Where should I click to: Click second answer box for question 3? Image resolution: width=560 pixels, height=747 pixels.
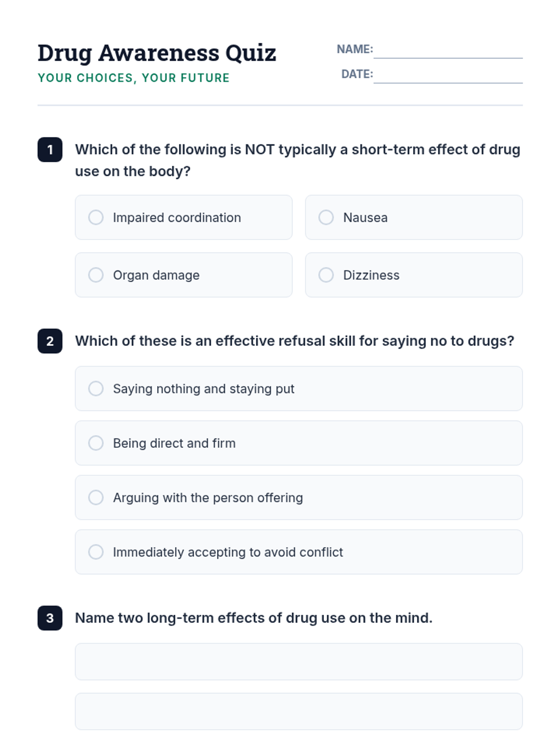(299, 711)
